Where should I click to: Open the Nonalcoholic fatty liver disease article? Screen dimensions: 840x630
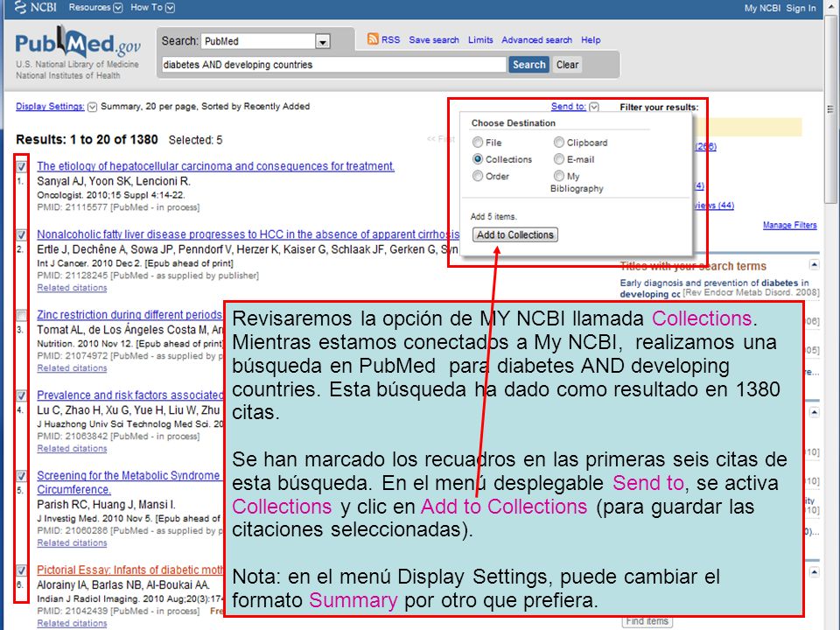(x=248, y=234)
